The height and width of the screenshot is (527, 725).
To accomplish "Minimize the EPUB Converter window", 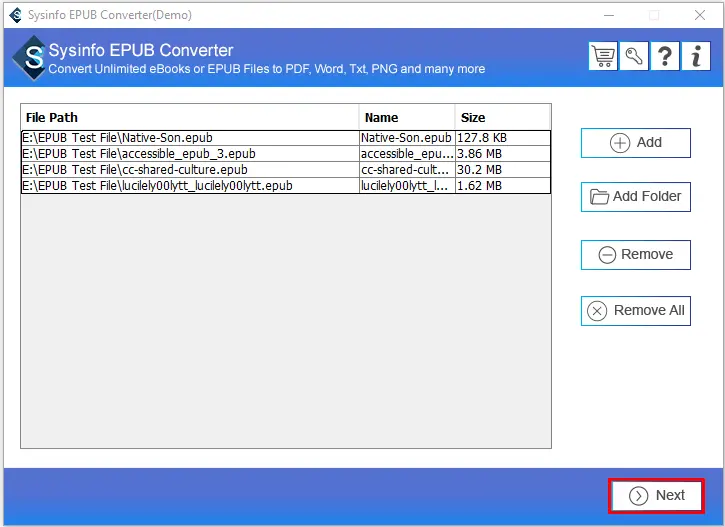I will coord(609,15).
